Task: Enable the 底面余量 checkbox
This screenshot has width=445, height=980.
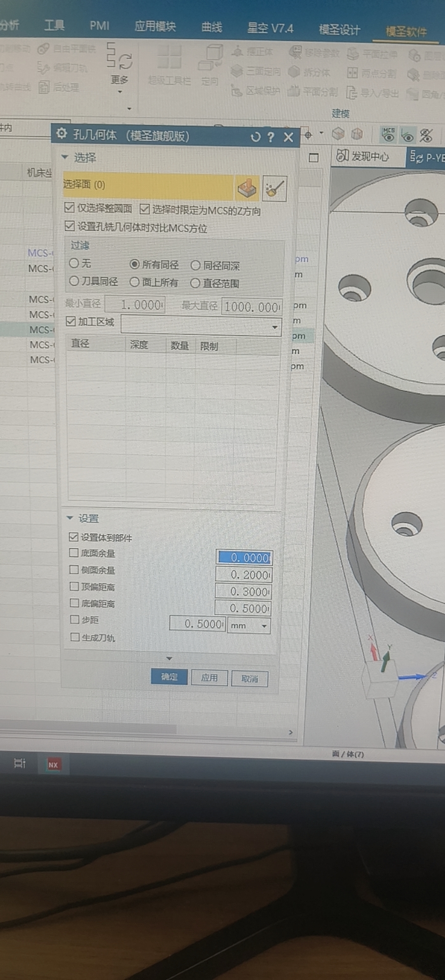Action: point(74,553)
